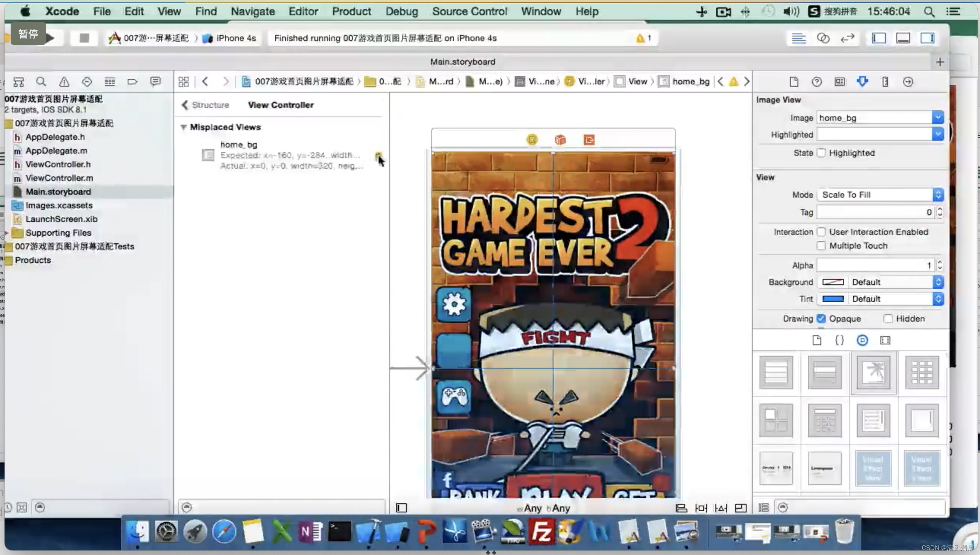The height and width of the screenshot is (555, 980).
Task: Show the File inspector
Action: coord(794,82)
